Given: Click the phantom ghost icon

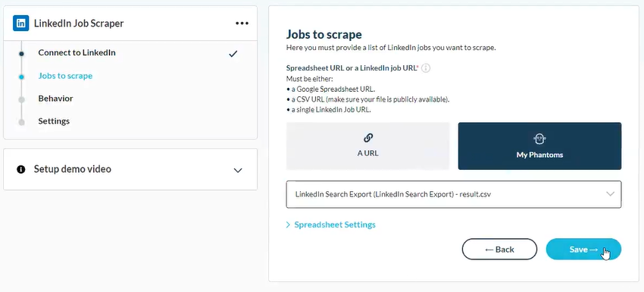Looking at the screenshot, I should pos(539,139).
